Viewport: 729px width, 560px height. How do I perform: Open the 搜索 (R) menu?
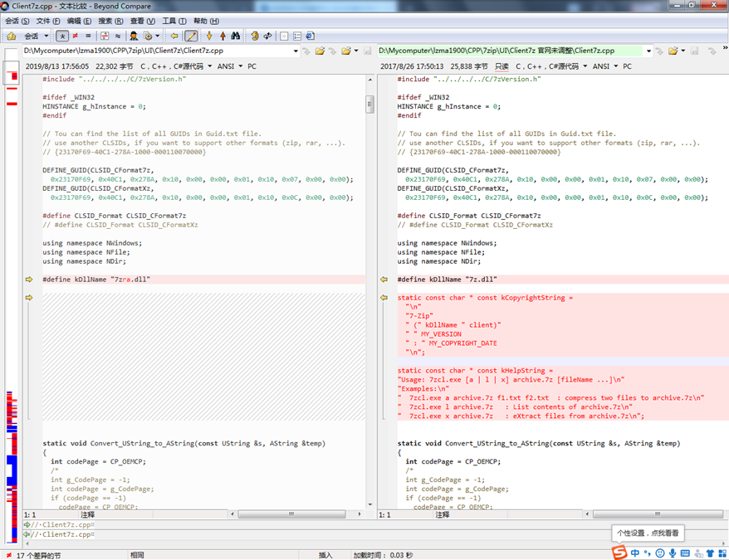point(110,21)
